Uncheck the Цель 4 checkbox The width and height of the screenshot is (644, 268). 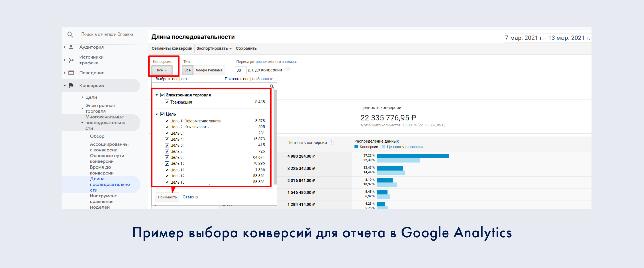(x=167, y=139)
